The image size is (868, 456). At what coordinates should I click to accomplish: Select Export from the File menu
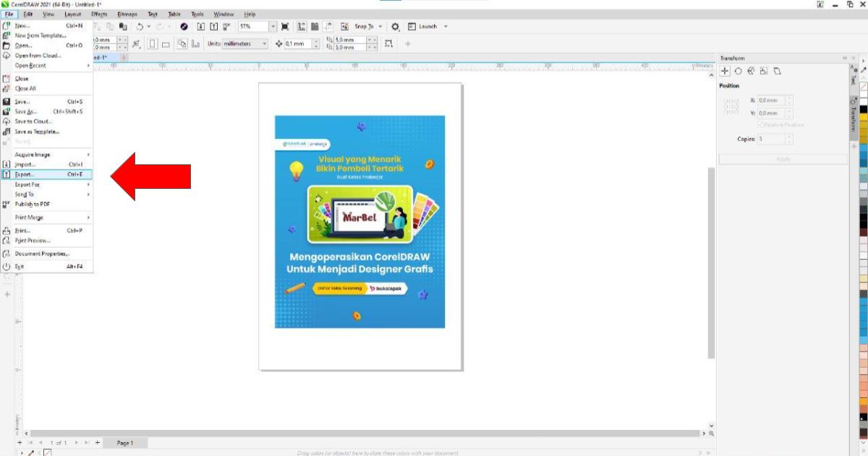25,174
